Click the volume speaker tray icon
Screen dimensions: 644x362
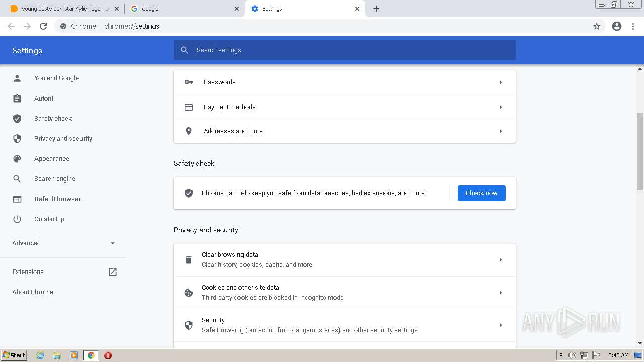572,355
